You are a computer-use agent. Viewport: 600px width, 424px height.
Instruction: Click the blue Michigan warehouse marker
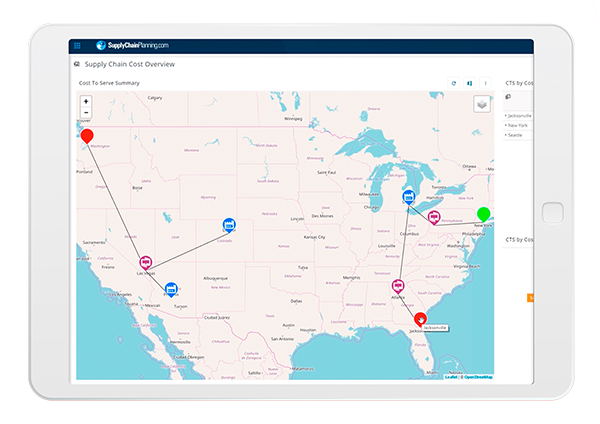point(408,197)
